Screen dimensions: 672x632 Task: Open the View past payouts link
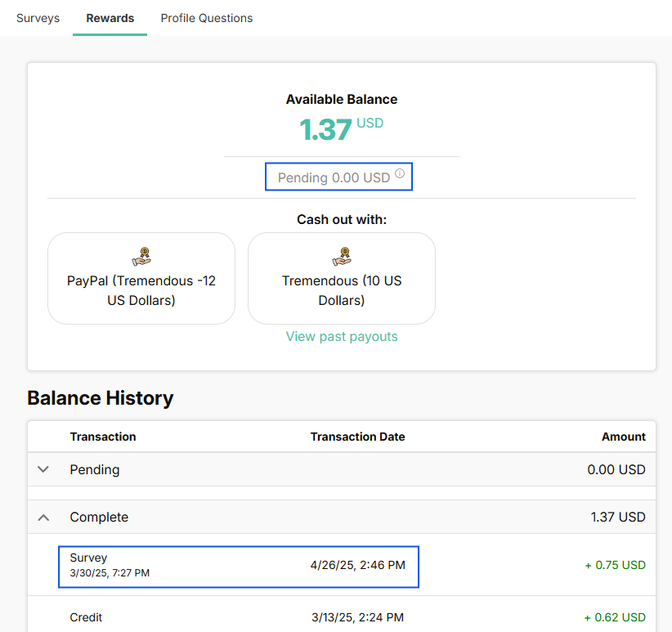point(342,337)
